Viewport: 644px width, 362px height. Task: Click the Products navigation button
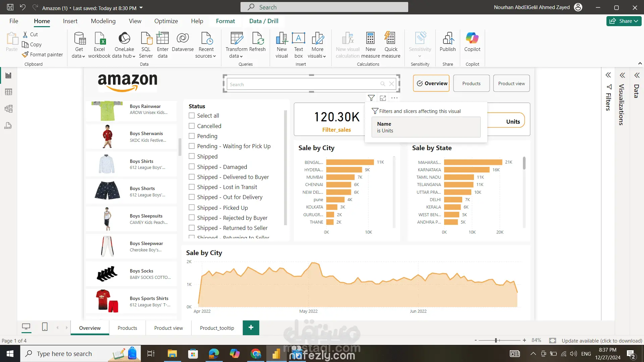[471, 83]
